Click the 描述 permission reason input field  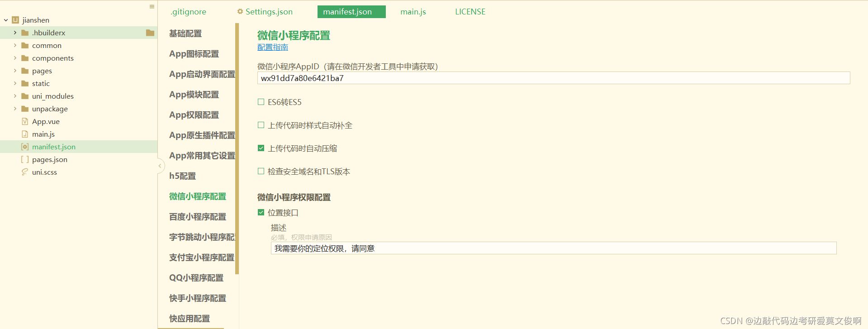click(x=554, y=248)
